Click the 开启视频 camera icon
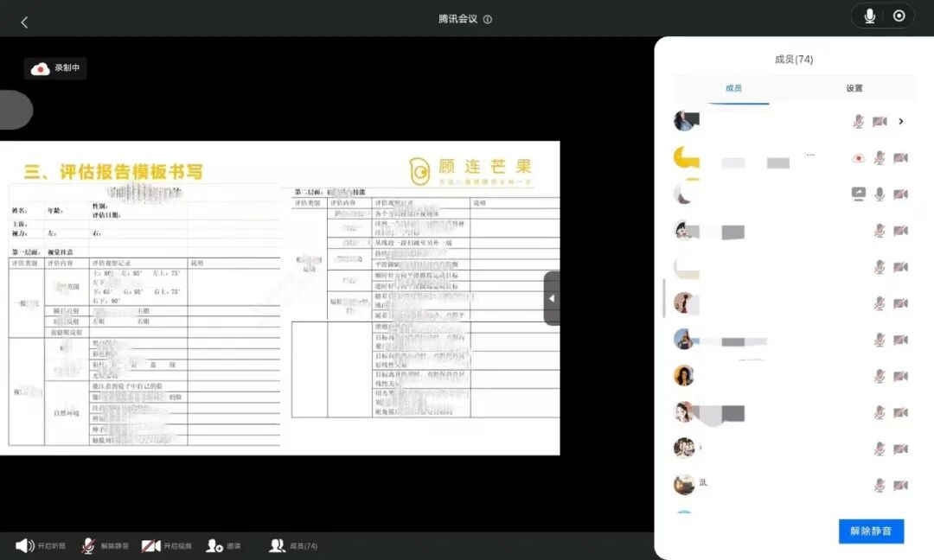Screen dimensions: 934x560 [x=150, y=545]
